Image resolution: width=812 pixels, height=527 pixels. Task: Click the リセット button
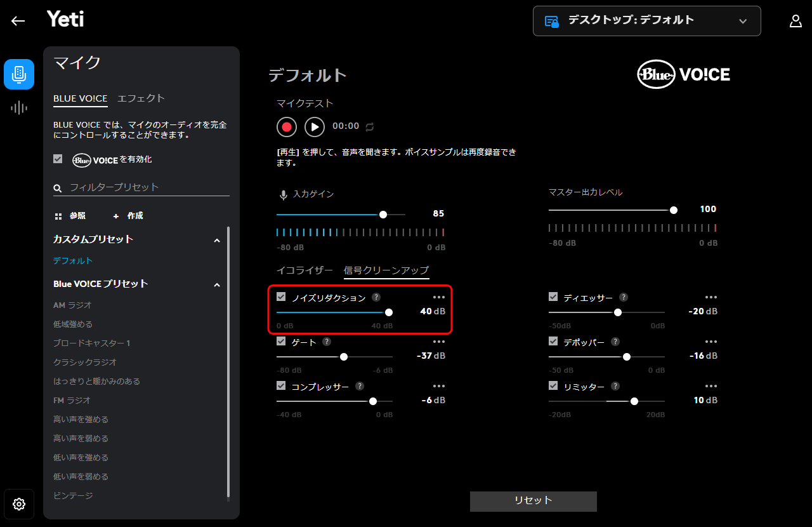point(533,500)
